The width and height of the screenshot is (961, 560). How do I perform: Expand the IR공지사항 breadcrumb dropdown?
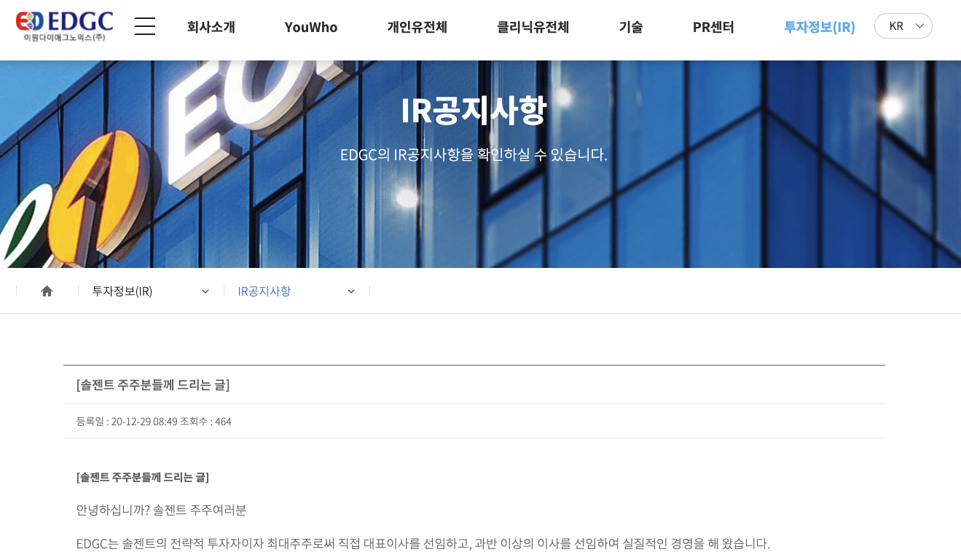(297, 291)
